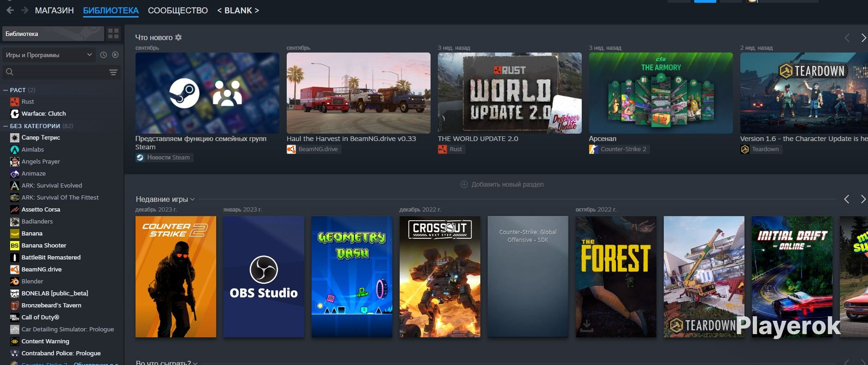Viewport: 868px width, 365px height.
Task: Select ARK: Survival Of The Fittest
Action: click(x=60, y=198)
